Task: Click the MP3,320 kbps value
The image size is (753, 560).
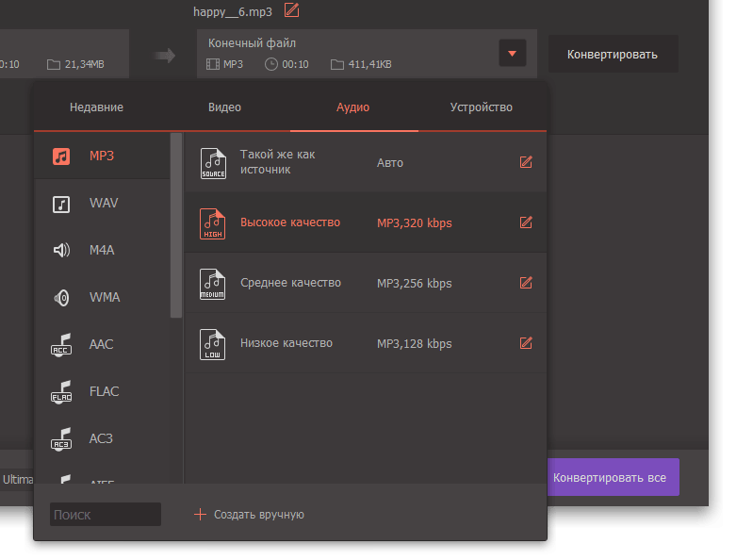Action: [x=414, y=222]
